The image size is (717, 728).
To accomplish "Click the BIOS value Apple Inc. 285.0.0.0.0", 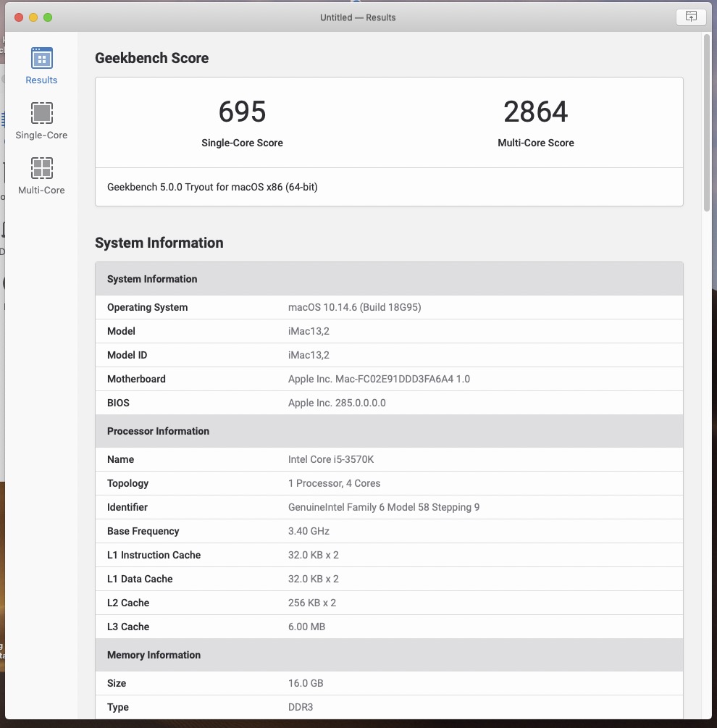I will [x=337, y=403].
